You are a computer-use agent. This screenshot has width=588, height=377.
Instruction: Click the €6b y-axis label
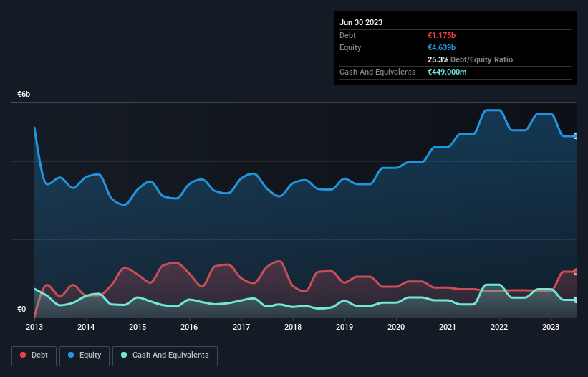[x=24, y=94]
